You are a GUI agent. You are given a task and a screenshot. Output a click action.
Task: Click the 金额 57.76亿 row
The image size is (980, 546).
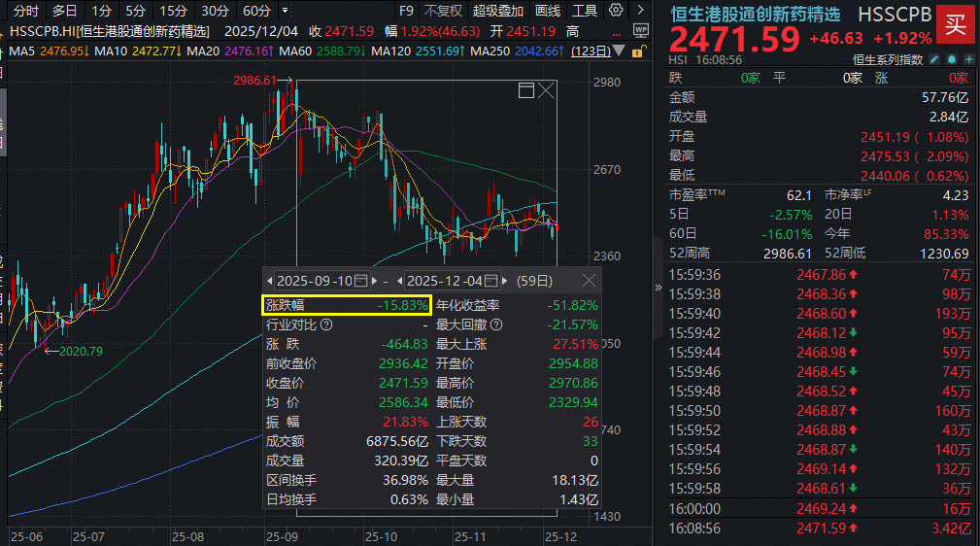(x=819, y=97)
